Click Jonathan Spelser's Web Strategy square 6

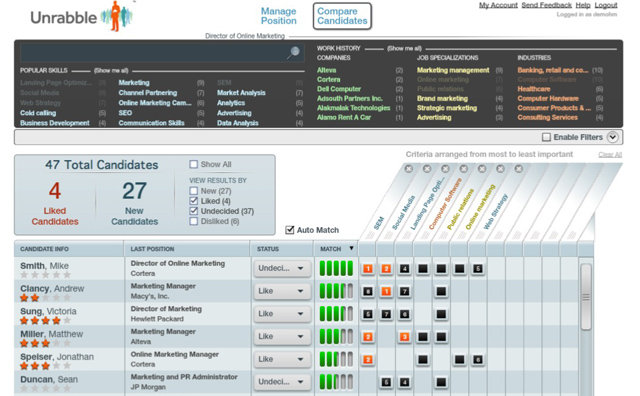point(478,360)
